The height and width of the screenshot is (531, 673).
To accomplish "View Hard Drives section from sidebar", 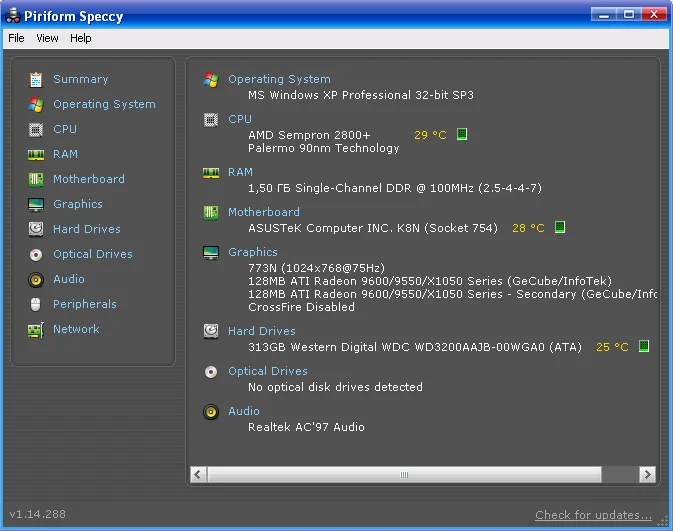I will pos(87,229).
